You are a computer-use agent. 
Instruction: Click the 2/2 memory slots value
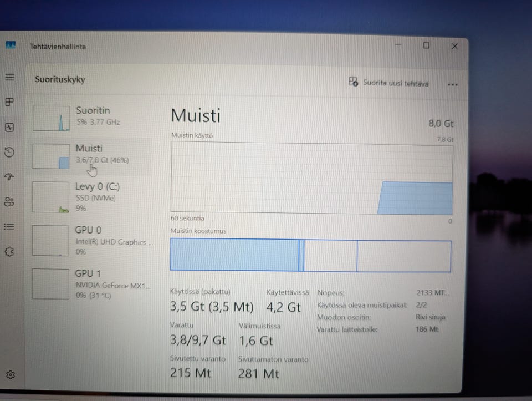(421, 305)
